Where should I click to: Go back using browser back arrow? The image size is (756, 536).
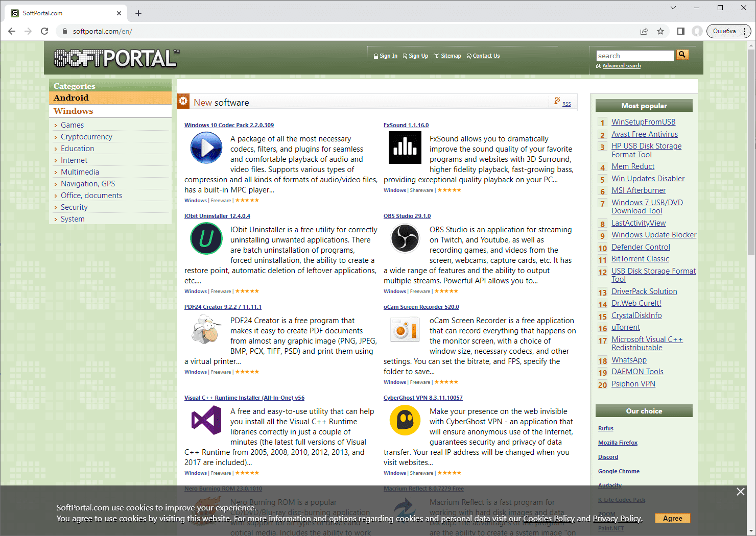[x=12, y=31]
